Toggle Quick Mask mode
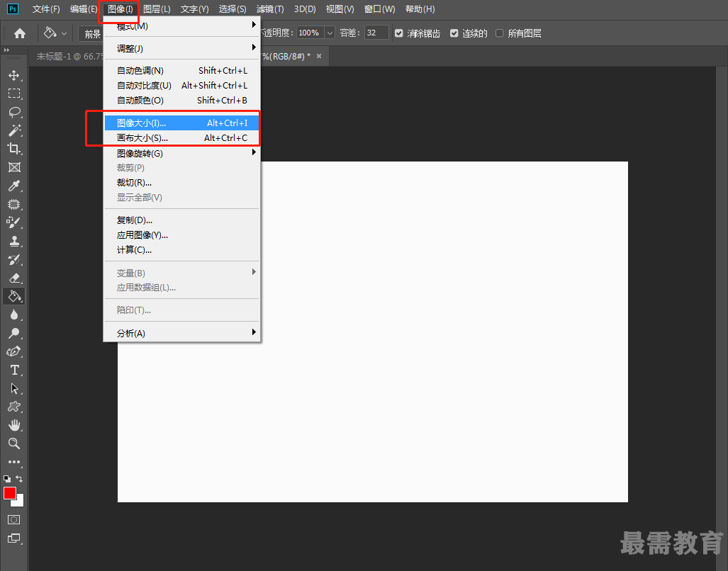 point(14,520)
